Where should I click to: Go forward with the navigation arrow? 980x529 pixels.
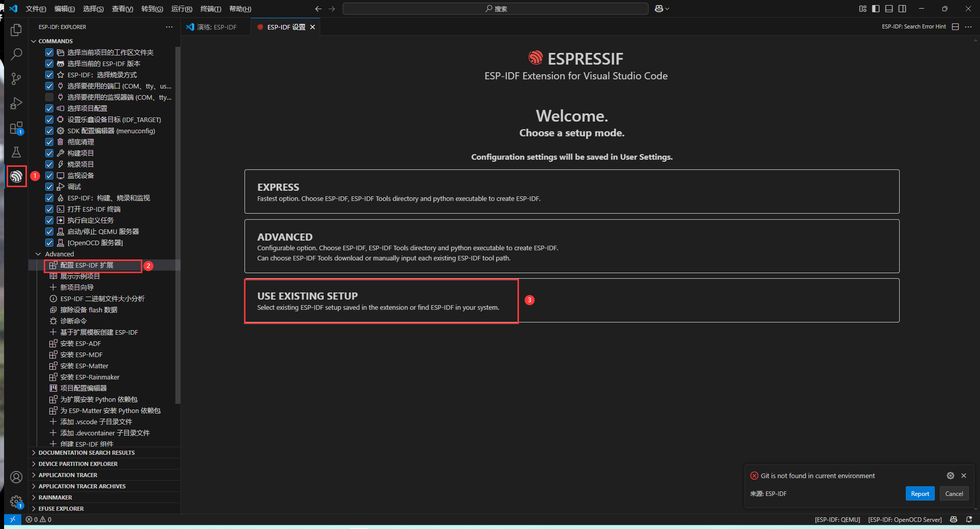332,9
